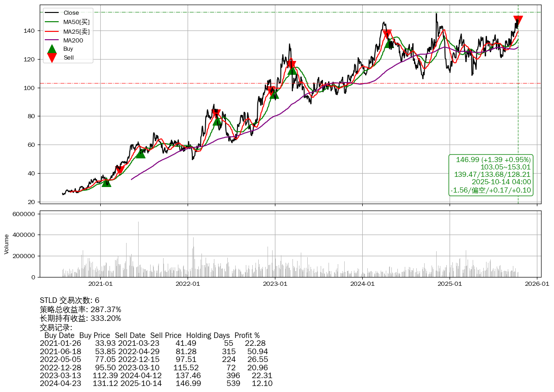Click the green MA50 legend line swatch
554x392 pixels.
point(52,22)
